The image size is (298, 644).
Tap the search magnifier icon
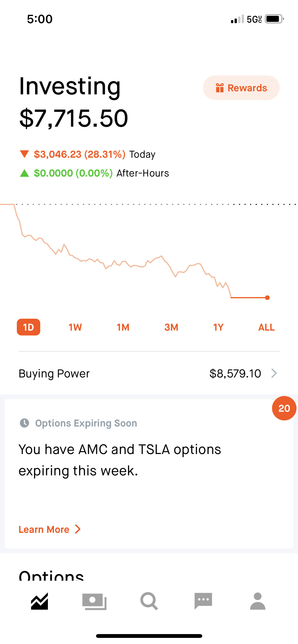click(149, 601)
